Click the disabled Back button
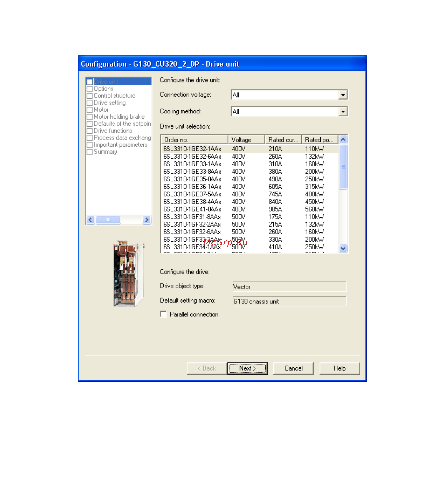Screen dimensions: 448x484 tap(207, 368)
